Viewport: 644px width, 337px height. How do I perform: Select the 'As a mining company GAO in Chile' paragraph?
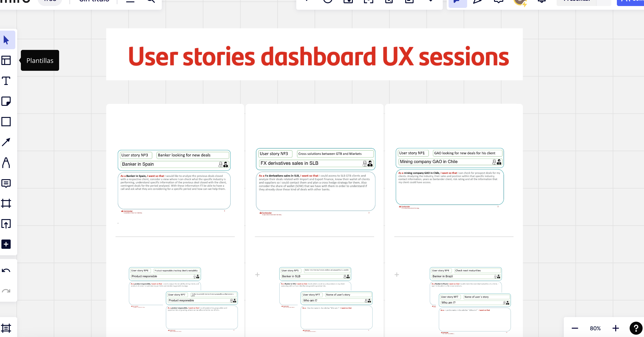[449, 178]
